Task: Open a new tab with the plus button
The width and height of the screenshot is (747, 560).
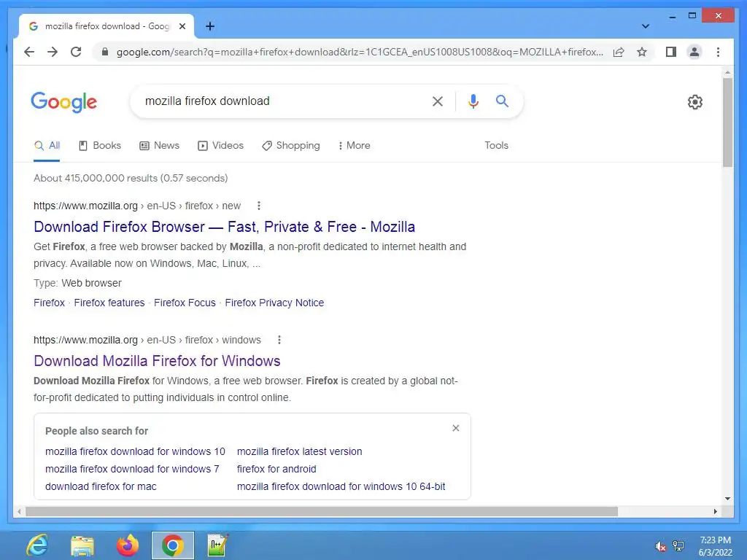Action: click(x=210, y=26)
